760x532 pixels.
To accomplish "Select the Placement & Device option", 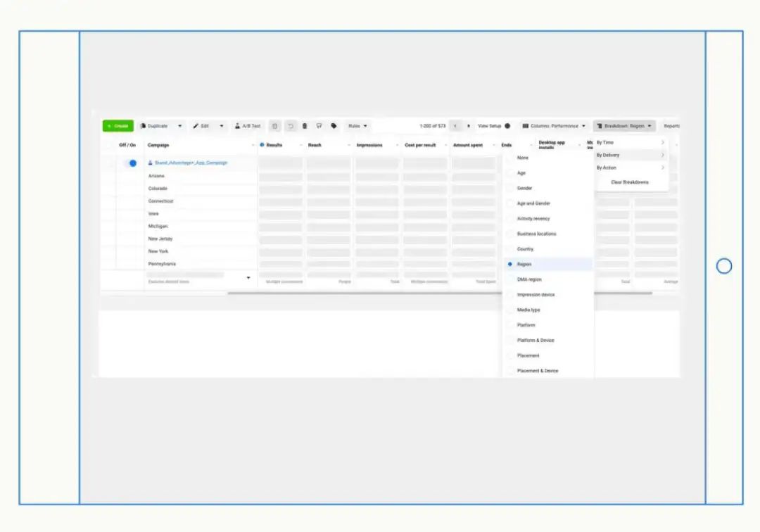I will [548, 371].
